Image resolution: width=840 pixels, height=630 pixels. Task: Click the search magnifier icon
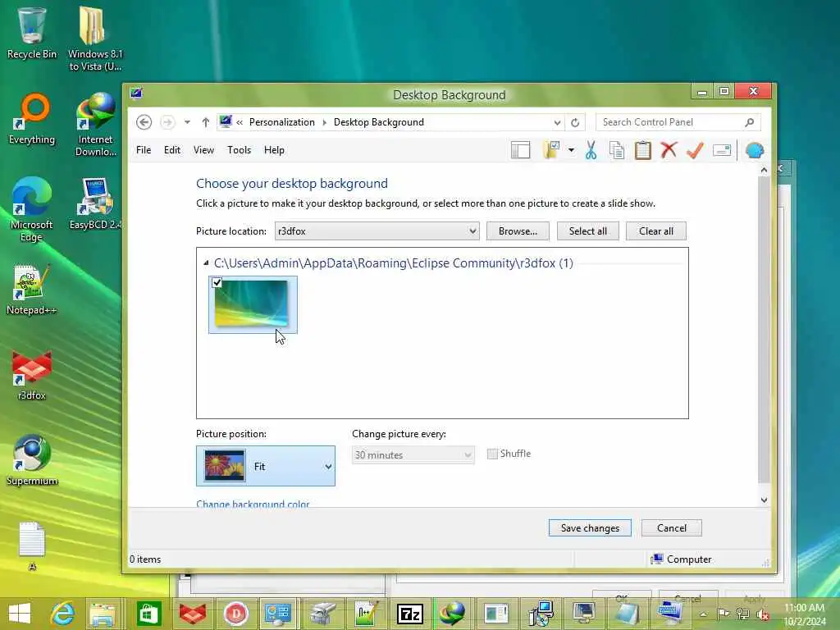[750, 122]
